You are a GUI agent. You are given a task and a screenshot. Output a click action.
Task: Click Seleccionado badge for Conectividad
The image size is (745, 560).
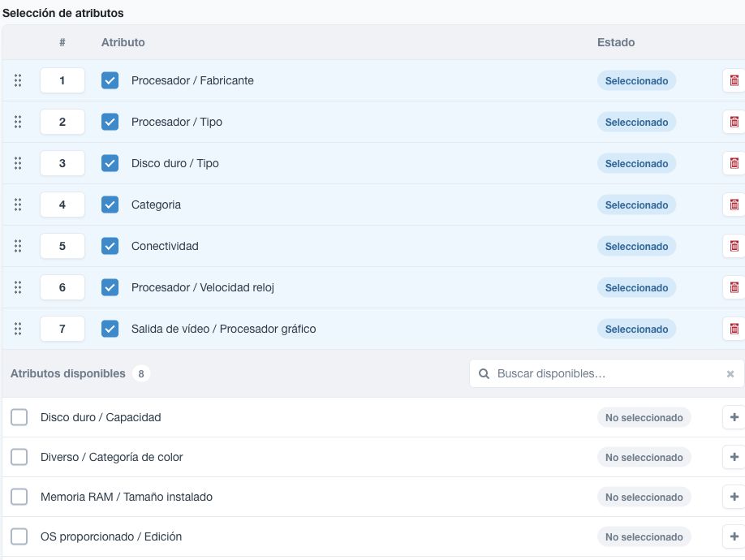pos(636,246)
